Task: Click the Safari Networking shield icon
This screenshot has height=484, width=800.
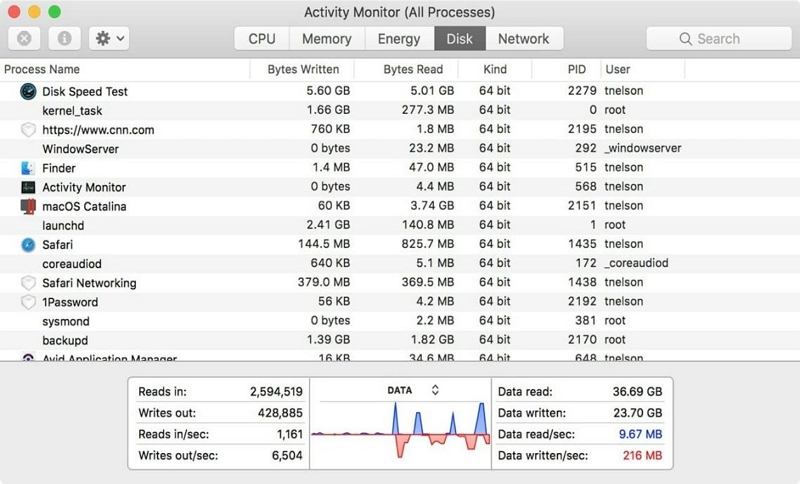Action: 28,283
